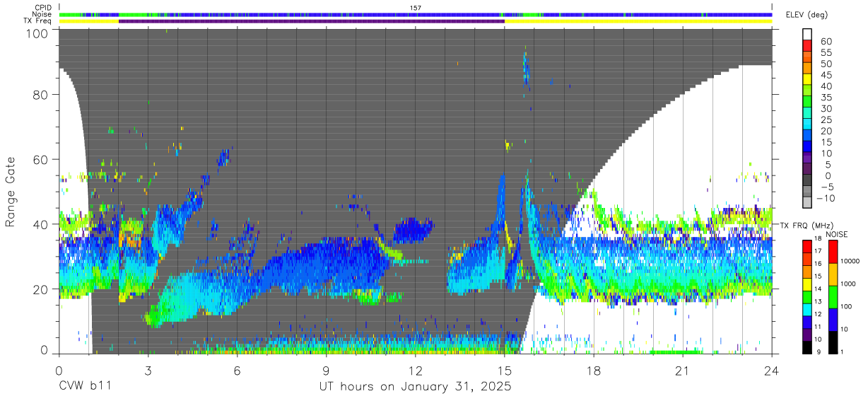This screenshot has height=401, width=868.
Task: Click x-axis tick label '3'
Action: (148, 370)
